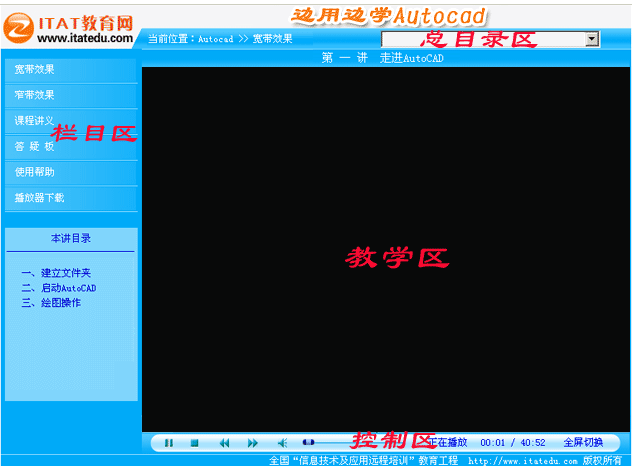Click the 00:01 / 40:52 time display
This screenshot has height=466, width=632.
click(513, 443)
